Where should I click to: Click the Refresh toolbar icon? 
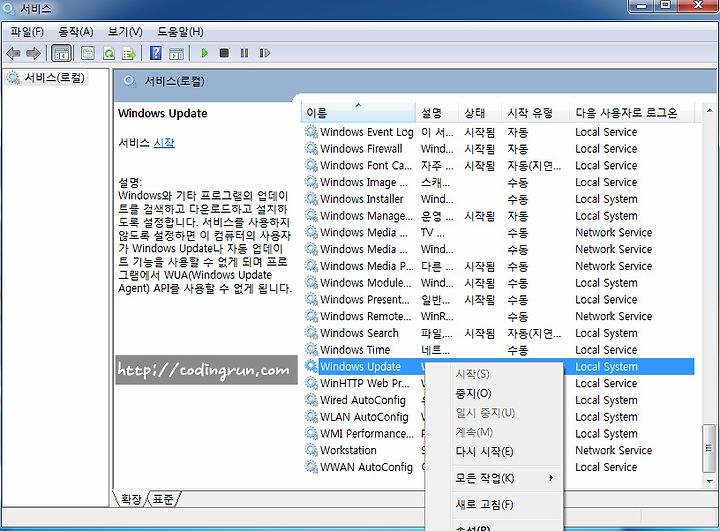(x=109, y=53)
